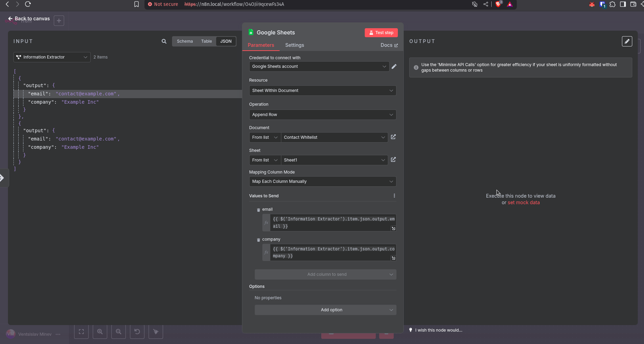The image size is (644, 344).
Task: Open the Sheet From list mode dropdown
Action: (x=265, y=160)
